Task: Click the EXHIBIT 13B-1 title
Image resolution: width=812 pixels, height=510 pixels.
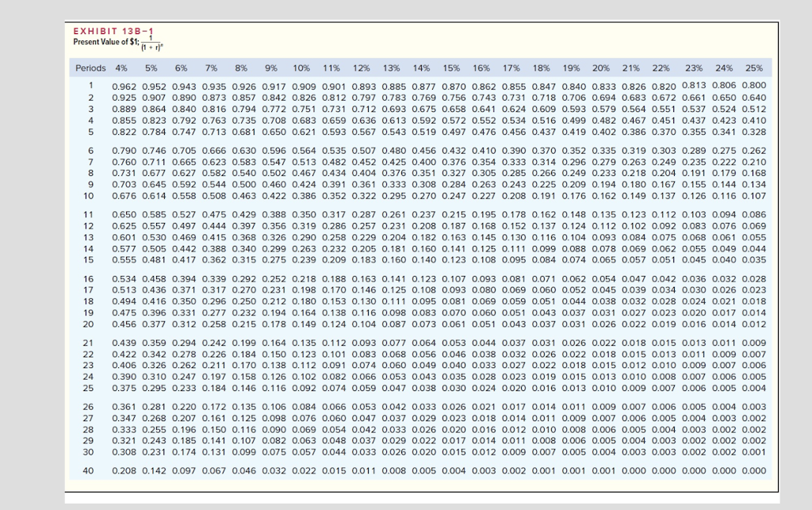Action: (x=113, y=31)
